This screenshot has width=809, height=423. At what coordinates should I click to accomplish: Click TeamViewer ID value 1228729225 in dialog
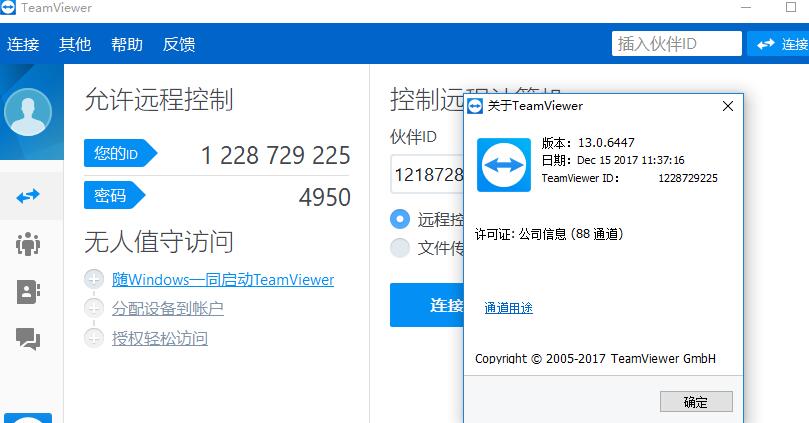click(688, 178)
